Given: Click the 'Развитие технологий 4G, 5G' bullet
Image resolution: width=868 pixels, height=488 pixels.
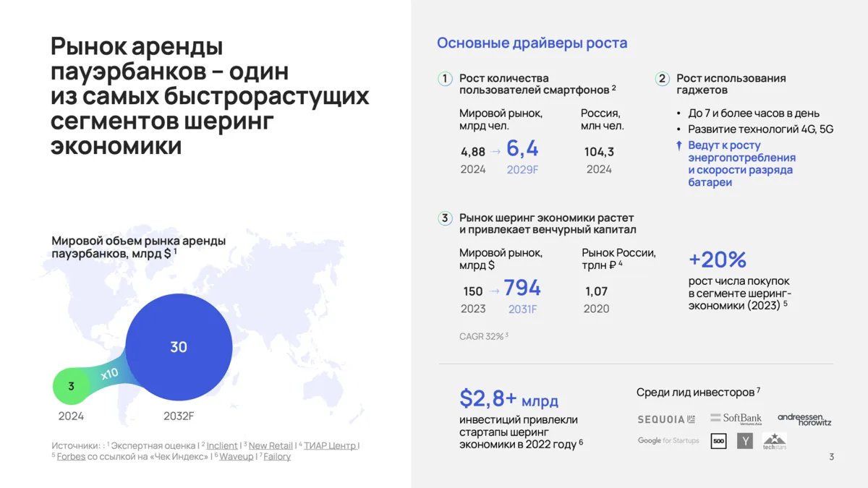Looking at the screenshot, I should pos(760,129).
